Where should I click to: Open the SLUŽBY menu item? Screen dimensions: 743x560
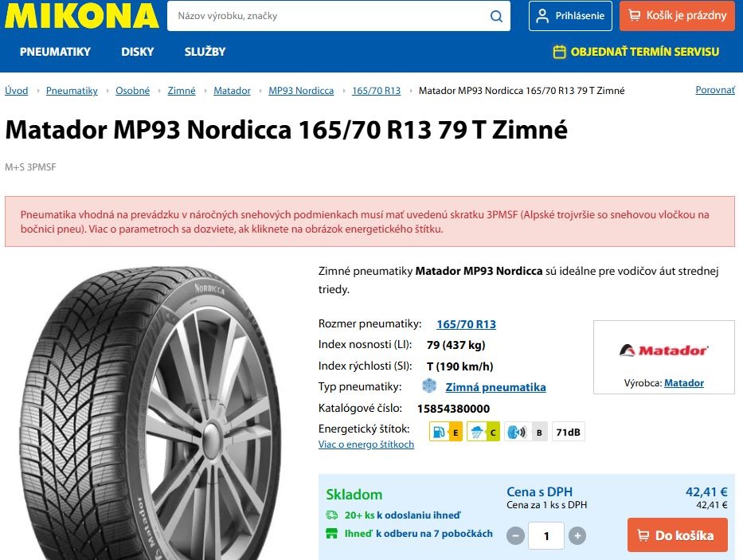coord(205,51)
